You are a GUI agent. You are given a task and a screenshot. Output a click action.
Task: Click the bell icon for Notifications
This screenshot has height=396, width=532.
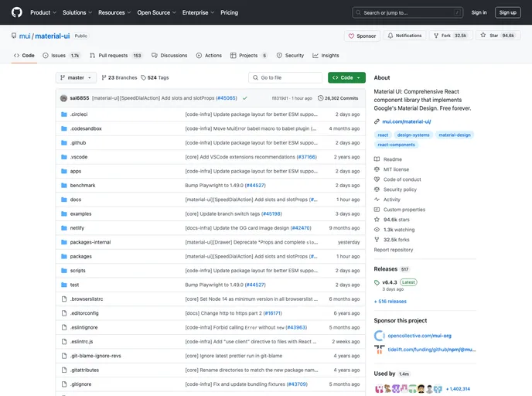390,36
